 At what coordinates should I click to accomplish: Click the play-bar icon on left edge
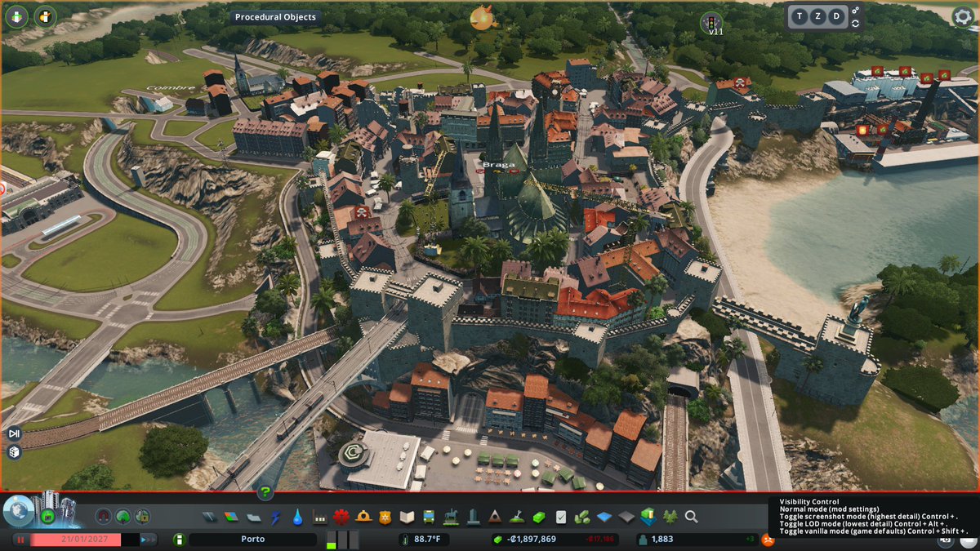click(x=14, y=433)
